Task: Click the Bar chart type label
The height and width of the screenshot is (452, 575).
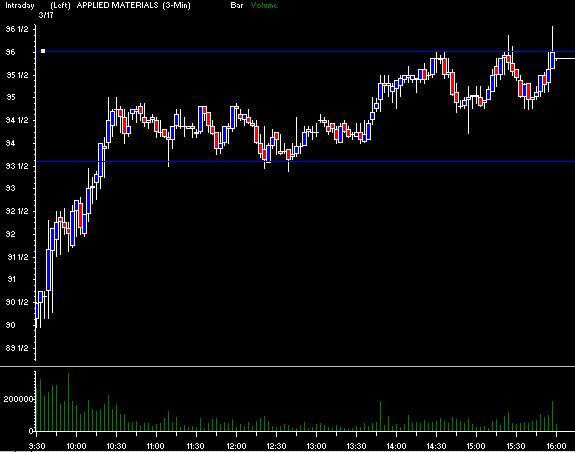Action: point(237,5)
